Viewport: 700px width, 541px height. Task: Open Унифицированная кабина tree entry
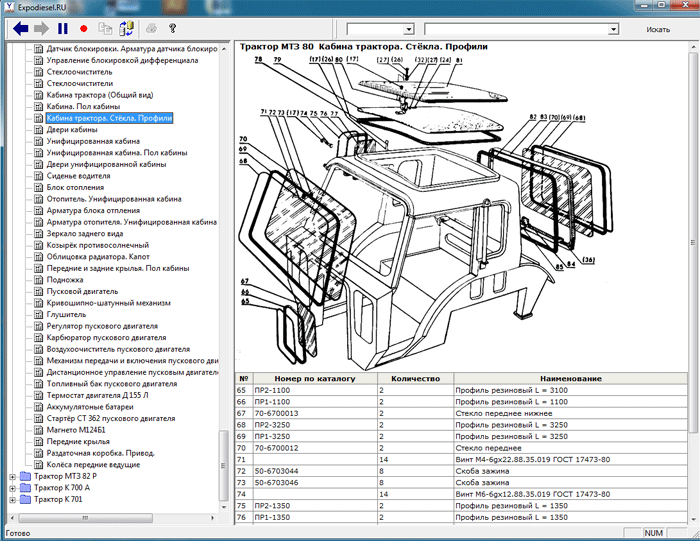click(x=93, y=141)
